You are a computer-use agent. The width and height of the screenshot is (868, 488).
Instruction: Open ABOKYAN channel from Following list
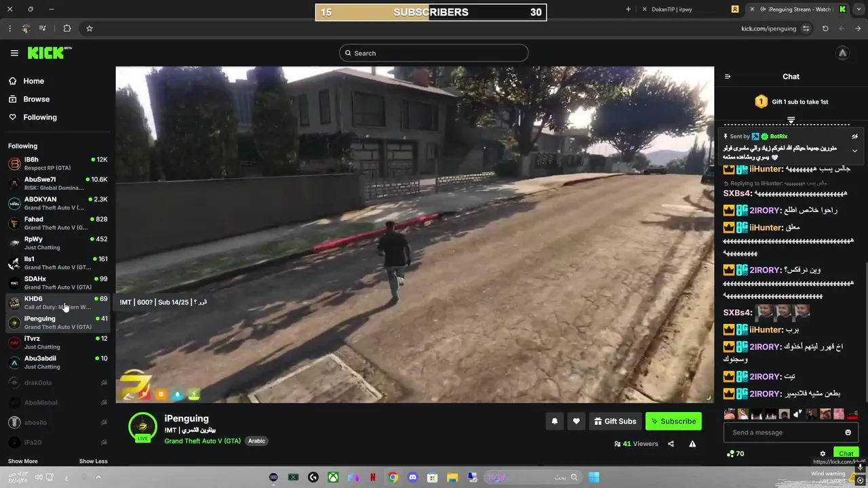[58, 203]
